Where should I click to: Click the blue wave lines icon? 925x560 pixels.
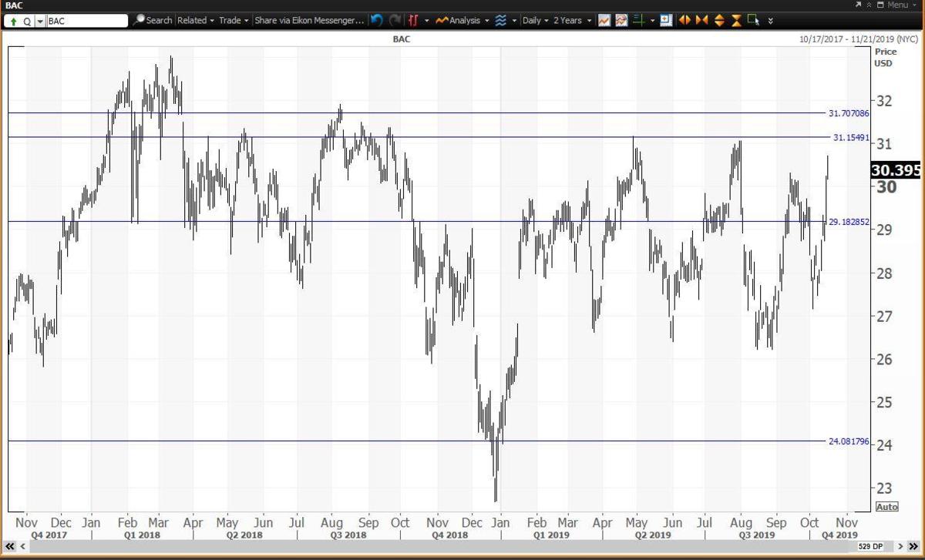coord(500,21)
